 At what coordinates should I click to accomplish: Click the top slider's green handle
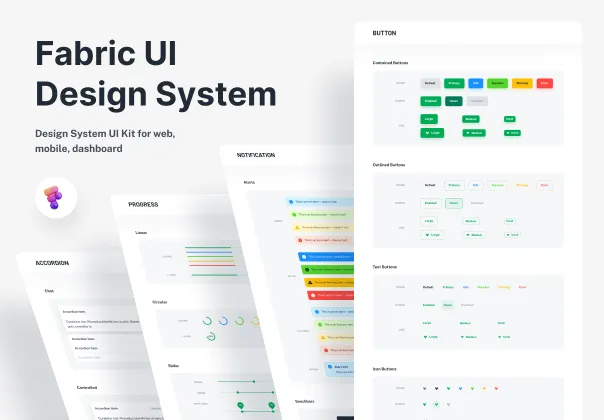254,381
